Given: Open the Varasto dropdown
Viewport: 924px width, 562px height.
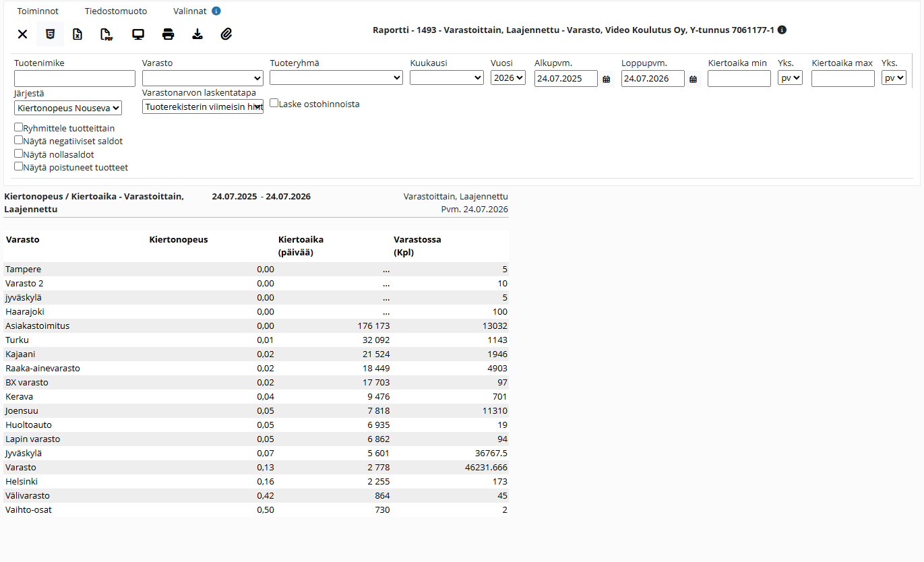Looking at the screenshot, I should pyautogui.click(x=203, y=78).
